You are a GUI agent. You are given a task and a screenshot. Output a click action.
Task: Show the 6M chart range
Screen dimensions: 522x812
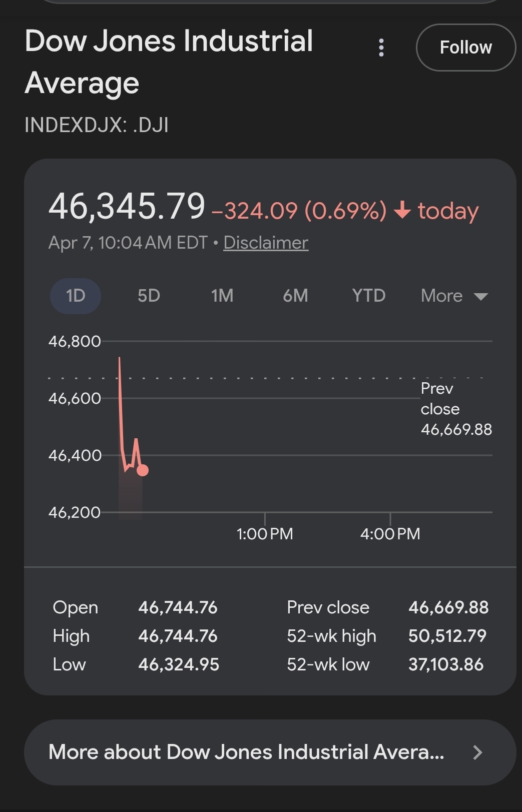pyautogui.click(x=295, y=296)
